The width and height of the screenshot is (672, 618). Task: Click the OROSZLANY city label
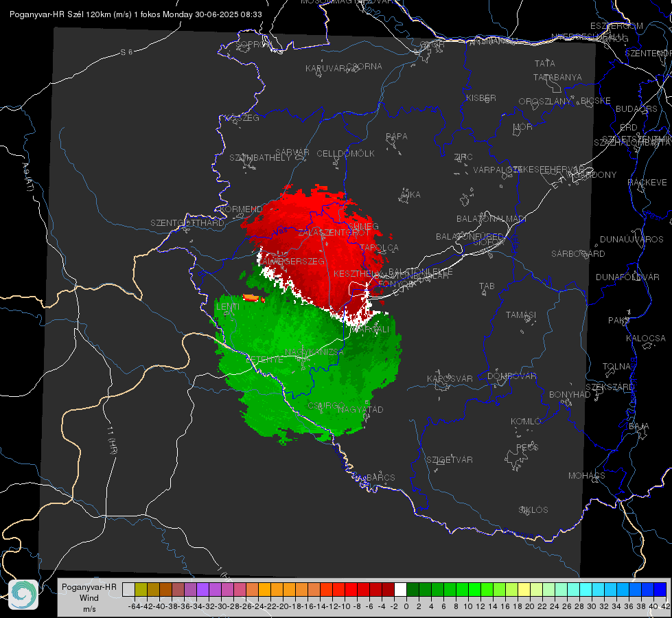coord(545,101)
